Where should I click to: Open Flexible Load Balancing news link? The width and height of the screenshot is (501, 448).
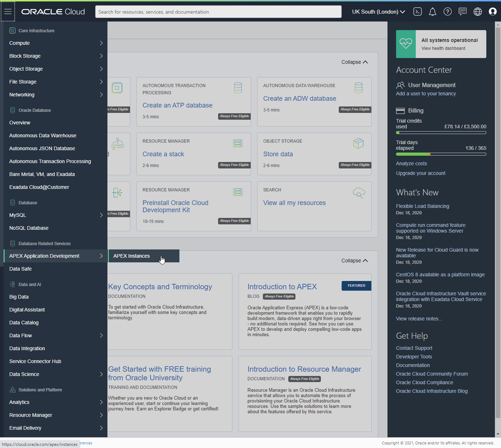pos(423,206)
